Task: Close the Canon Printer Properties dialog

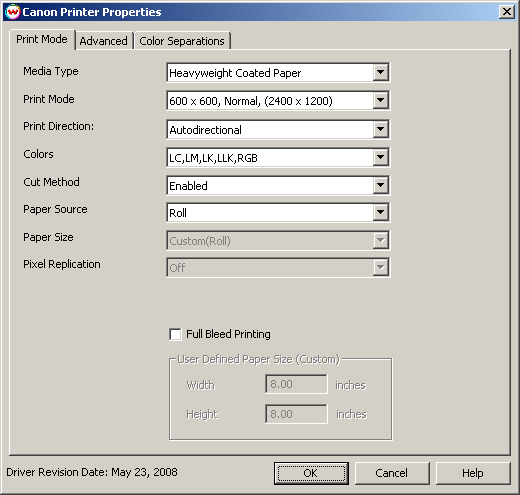Action: pyautogui.click(x=507, y=12)
